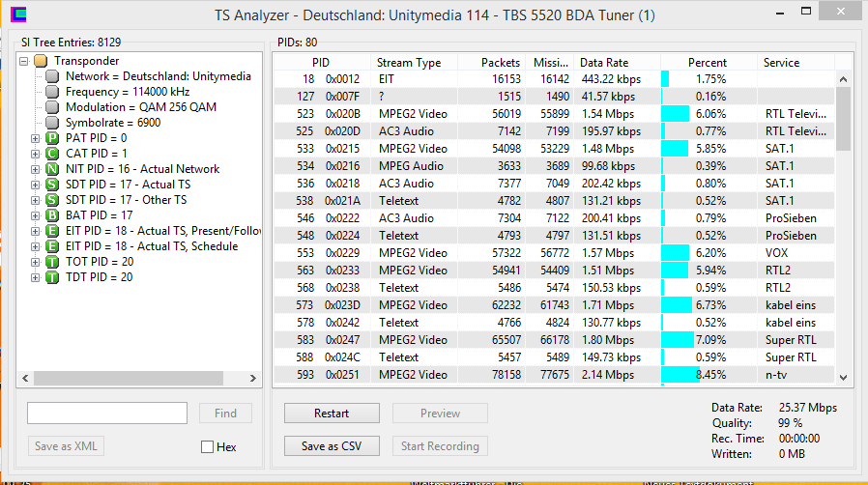
Task: Click the green T icon of TDT PID = 20
Action: point(52,277)
